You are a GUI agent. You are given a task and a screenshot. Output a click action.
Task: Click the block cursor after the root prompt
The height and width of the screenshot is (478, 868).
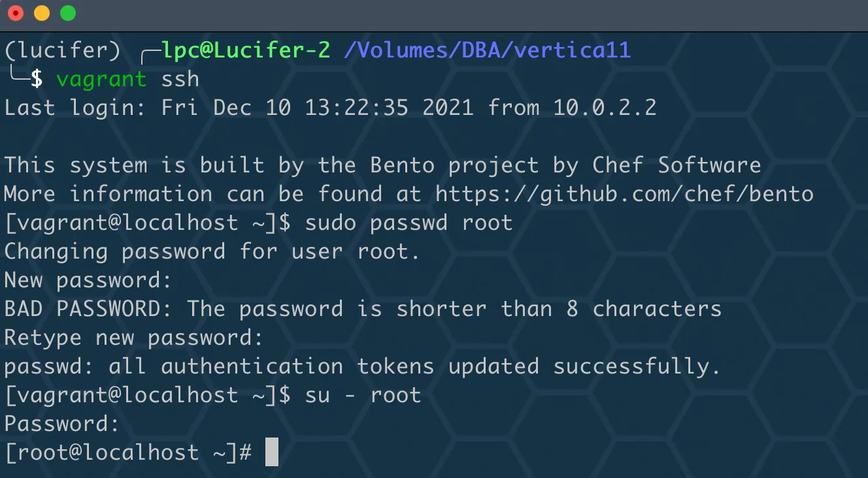272,453
